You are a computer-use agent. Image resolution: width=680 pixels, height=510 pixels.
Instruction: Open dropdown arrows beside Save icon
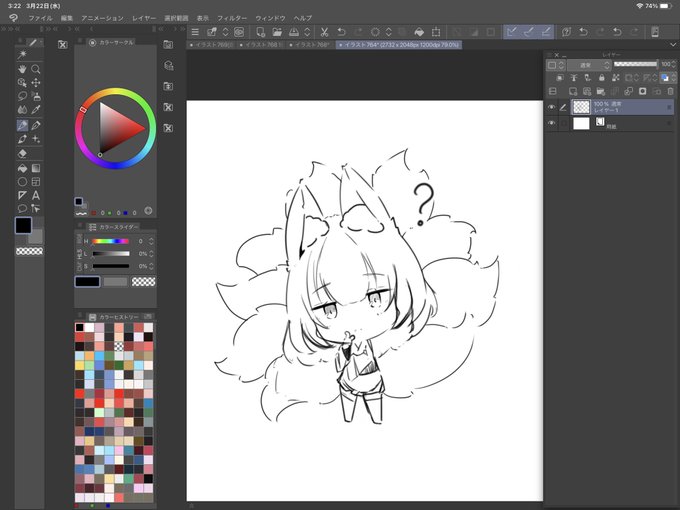point(307,32)
